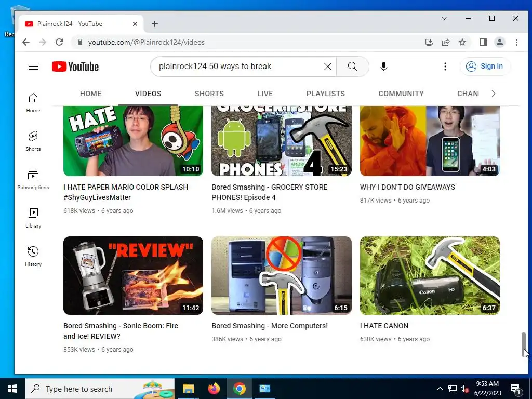Start voice search with the microphone icon

(x=384, y=66)
